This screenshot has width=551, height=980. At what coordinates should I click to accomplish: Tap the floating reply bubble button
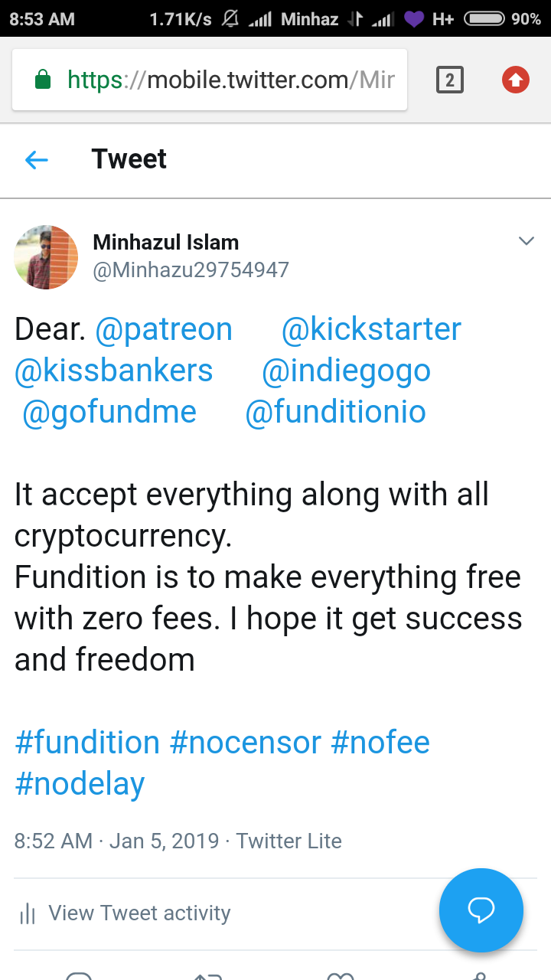[x=481, y=910]
